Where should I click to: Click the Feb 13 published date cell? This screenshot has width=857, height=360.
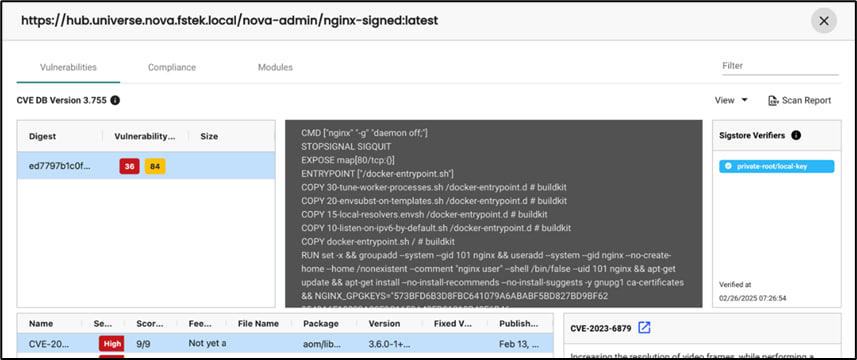coord(520,344)
